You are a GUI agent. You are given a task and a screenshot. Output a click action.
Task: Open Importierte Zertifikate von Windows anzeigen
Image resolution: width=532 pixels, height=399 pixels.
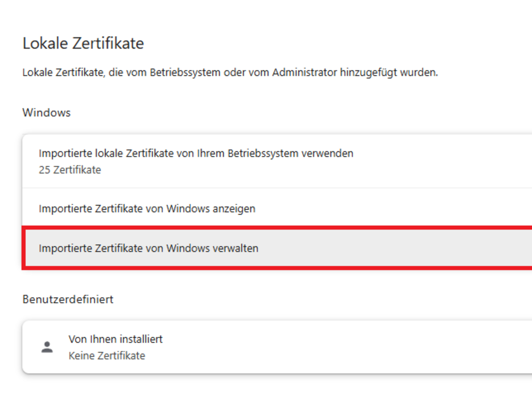coord(147,209)
